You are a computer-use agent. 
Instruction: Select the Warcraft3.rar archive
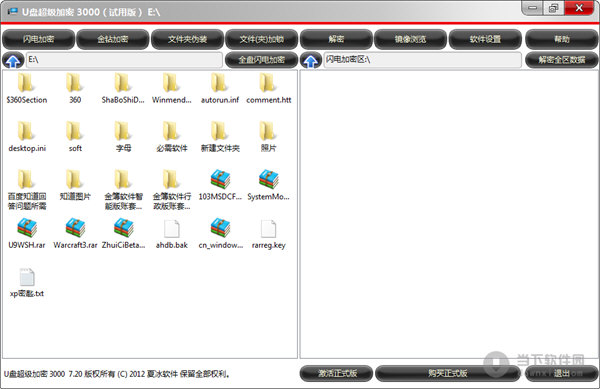[x=75, y=234]
